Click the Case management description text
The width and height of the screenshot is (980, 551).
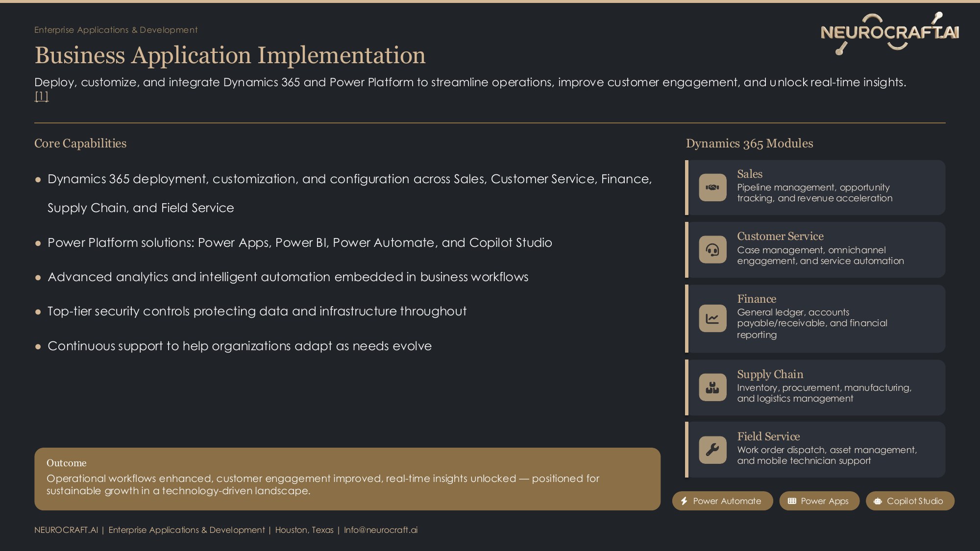coord(820,255)
